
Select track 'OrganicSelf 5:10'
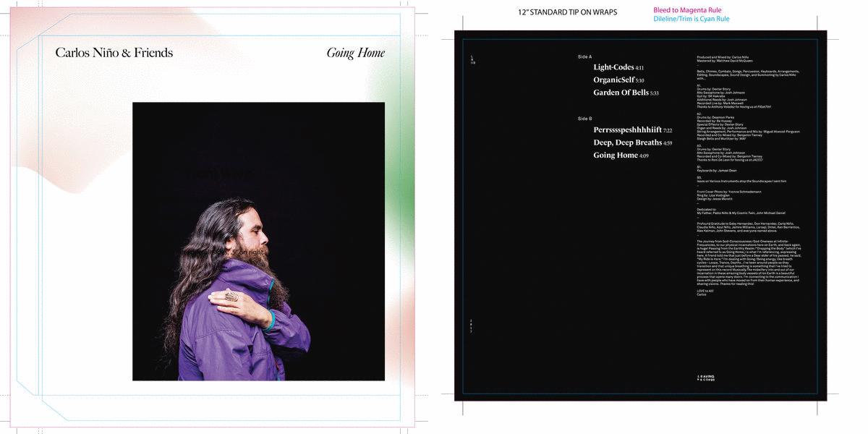point(618,80)
